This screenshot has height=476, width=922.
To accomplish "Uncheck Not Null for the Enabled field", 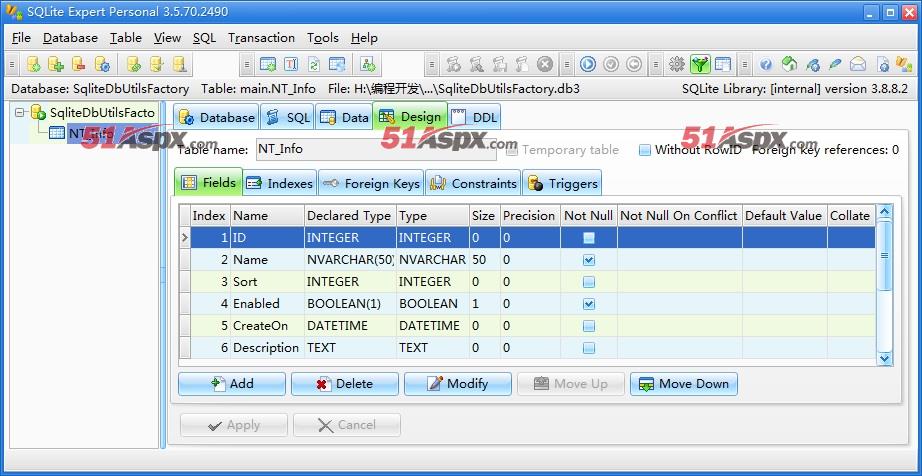I will 589,304.
